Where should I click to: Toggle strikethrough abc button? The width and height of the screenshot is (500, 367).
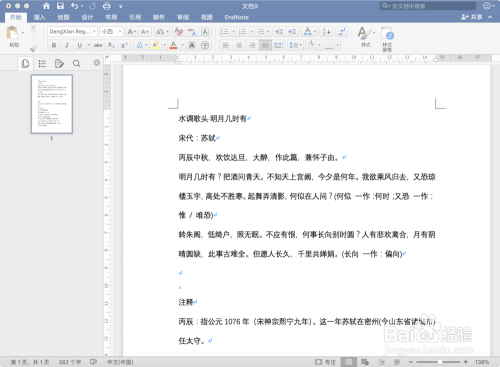[x=98, y=45]
